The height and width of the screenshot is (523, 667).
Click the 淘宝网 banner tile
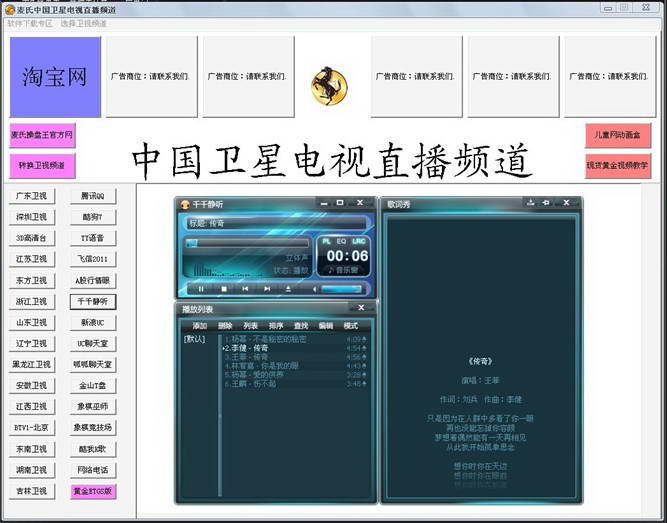(x=55, y=77)
